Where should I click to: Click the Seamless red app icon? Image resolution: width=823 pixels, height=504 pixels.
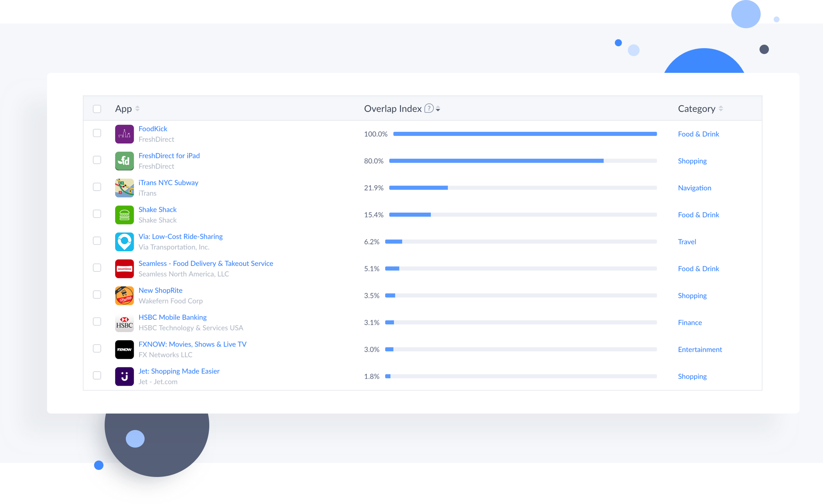[124, 269]
